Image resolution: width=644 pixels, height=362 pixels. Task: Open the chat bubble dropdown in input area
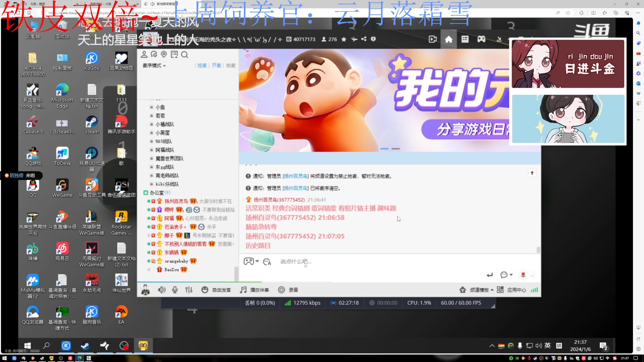point(506,275)
